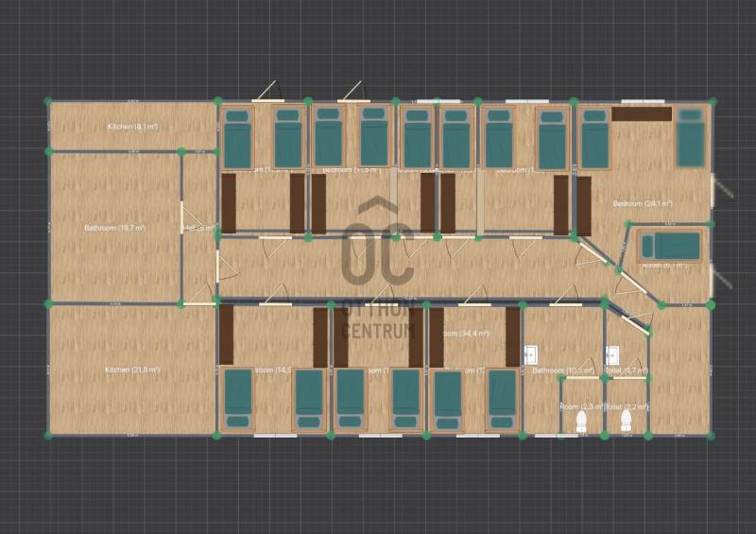Select the horizontal bed in the small right room
This screenshot has height=534, width=756.
coord(671,247)
